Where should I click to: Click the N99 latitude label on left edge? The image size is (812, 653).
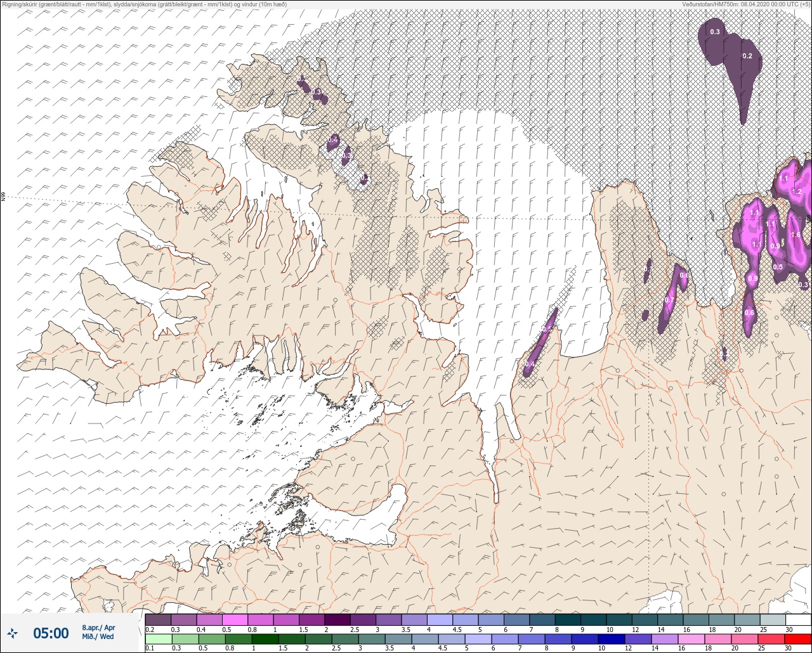tap(3, 197)
